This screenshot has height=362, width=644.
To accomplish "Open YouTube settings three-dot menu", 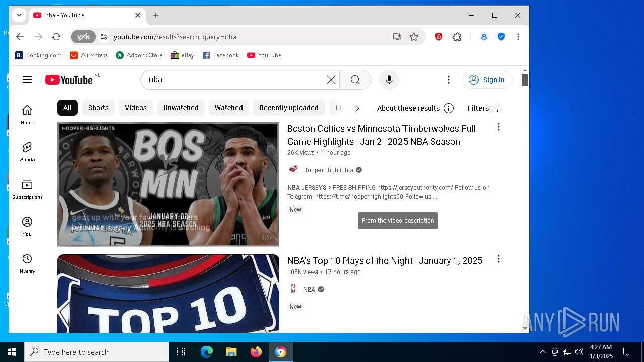I will click(x=449, y=80).
